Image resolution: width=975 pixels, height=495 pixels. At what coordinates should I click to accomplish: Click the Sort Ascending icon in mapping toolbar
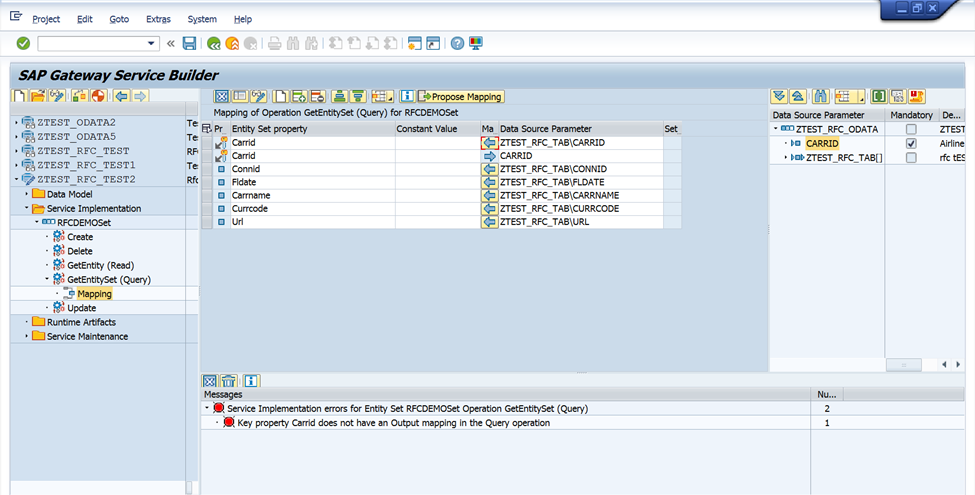coord(339,96)
